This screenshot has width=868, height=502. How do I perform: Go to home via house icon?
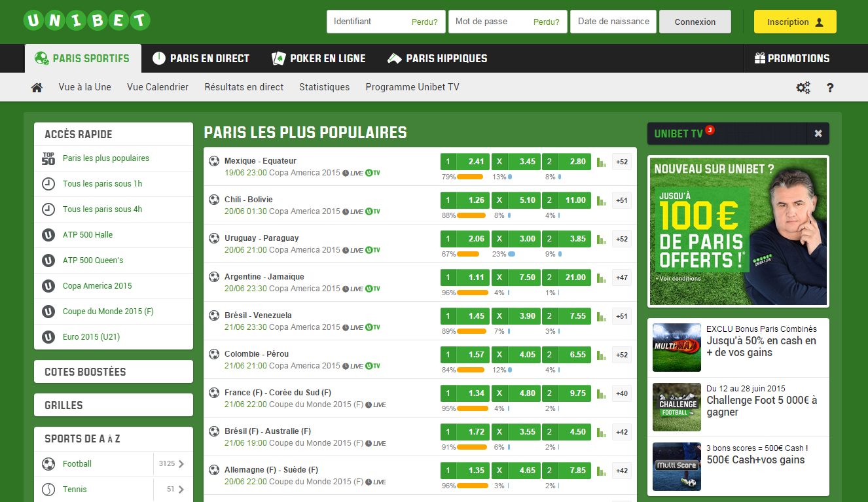(x=37, y=87)
